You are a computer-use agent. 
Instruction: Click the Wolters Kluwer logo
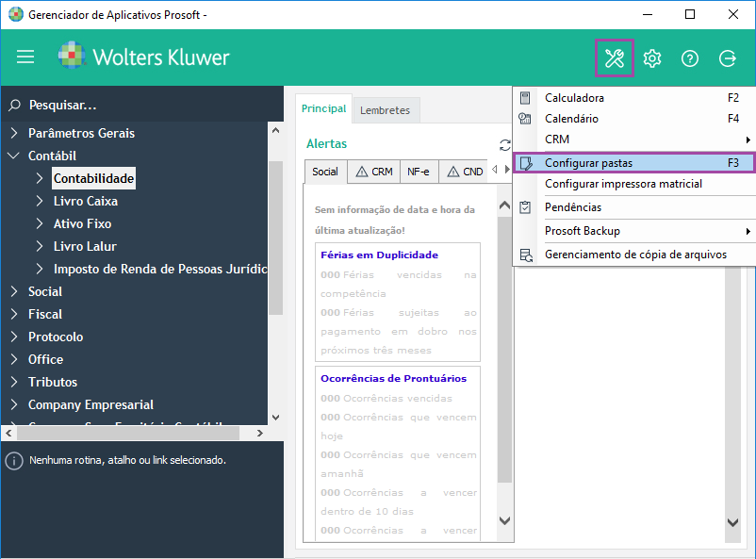pyautogui.click(x=143, y=56)
